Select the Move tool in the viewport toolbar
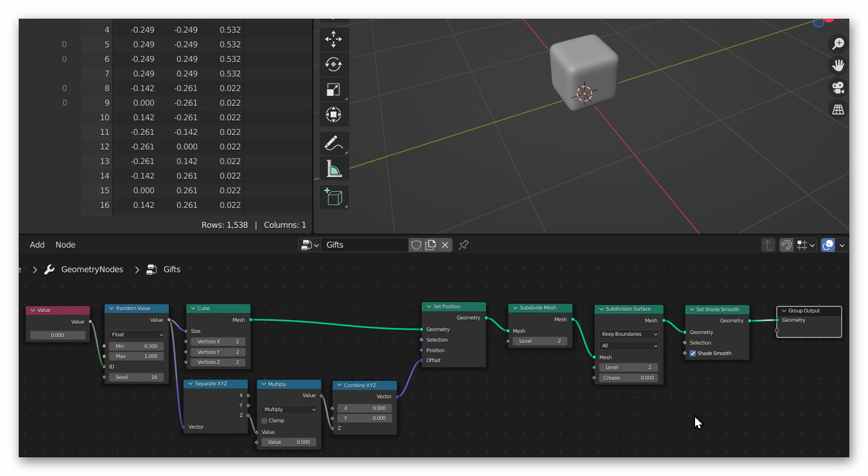The height and width of the screenshot is (476, 868). click(334, 39)
